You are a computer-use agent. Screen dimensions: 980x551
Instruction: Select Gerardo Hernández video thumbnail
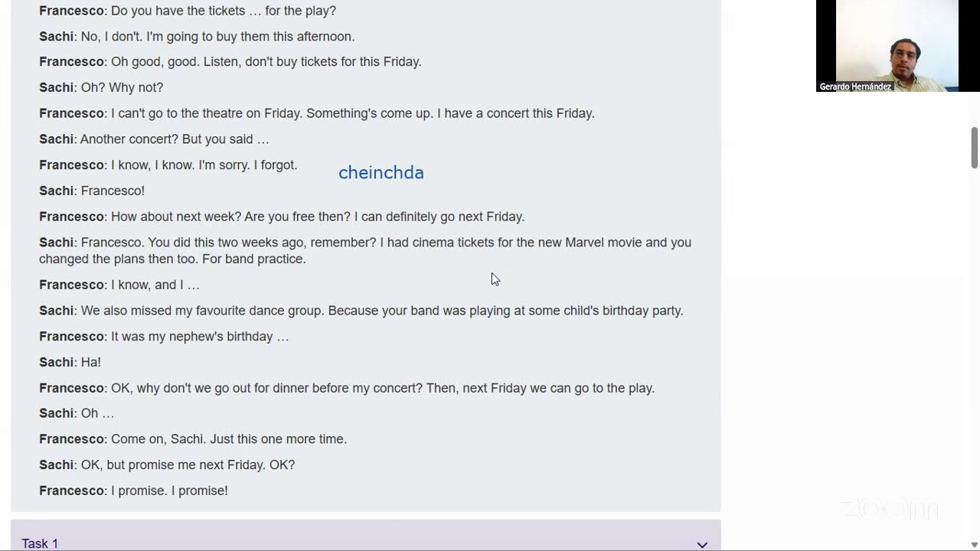887,46
